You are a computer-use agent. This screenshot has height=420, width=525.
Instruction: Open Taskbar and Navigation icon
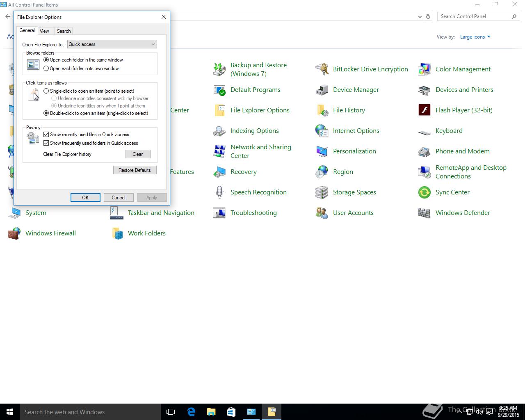tap(117, 213)
